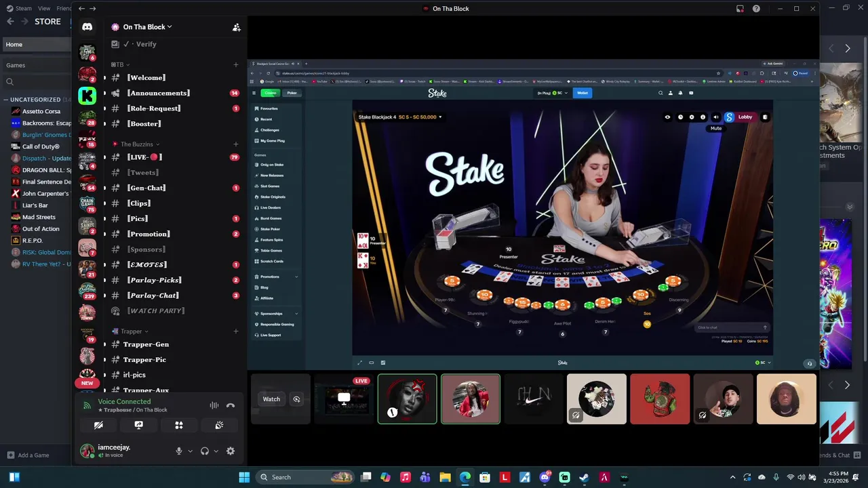Click the taskbar Search box
Image resolution: width=868 pixels, height=488 pixels.
point(306,477)
